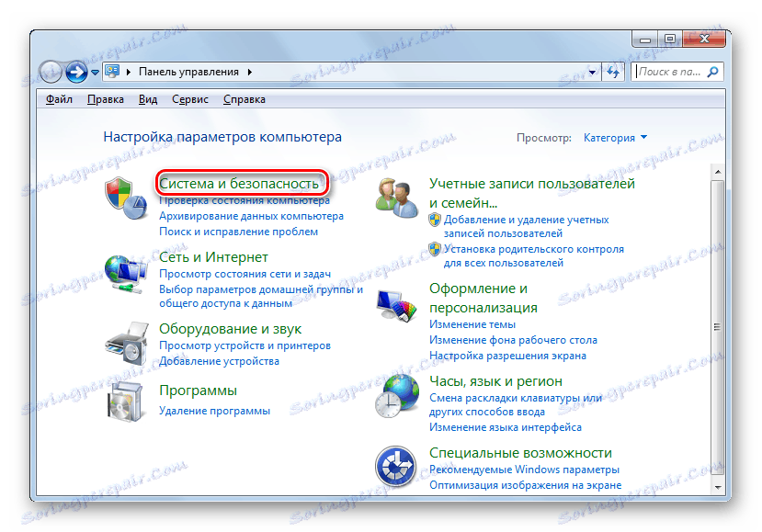Click Панель управления breadcrumb in address bar
The image size is (762, 532).
point(188,72)
